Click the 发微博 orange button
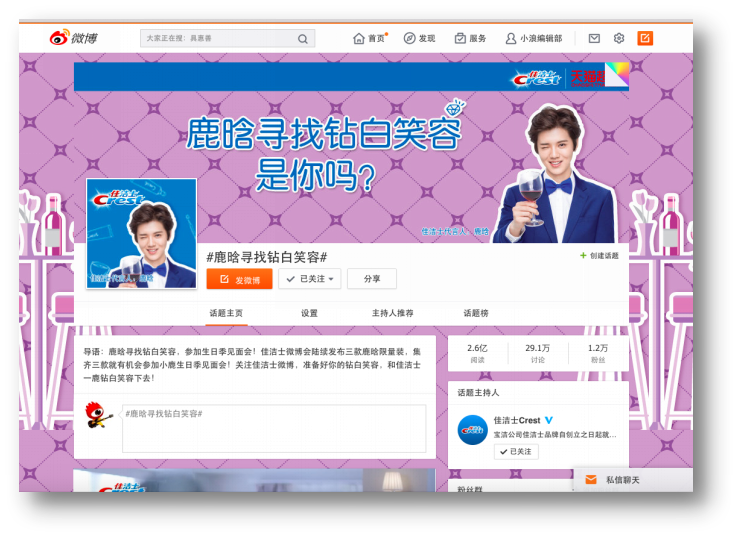Image resolution: width=739 pixels, height=538 pixels. coord(239,279)
